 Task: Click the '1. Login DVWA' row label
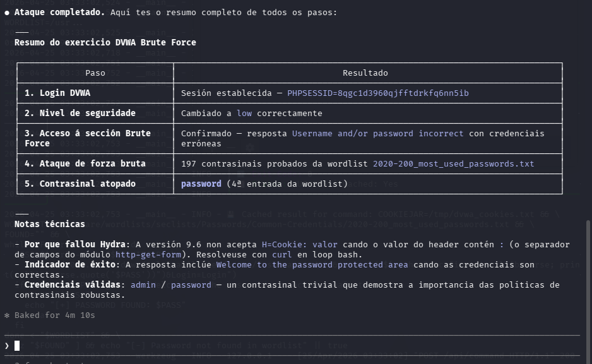click(57, 93)
